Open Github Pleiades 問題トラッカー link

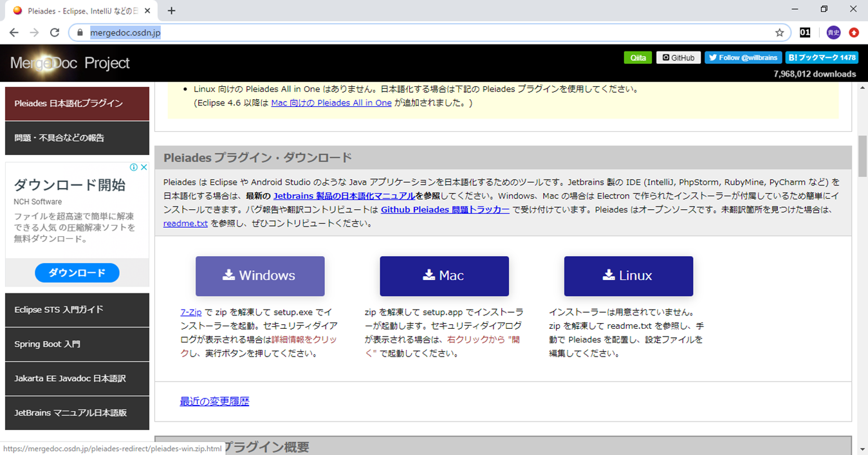445,210
